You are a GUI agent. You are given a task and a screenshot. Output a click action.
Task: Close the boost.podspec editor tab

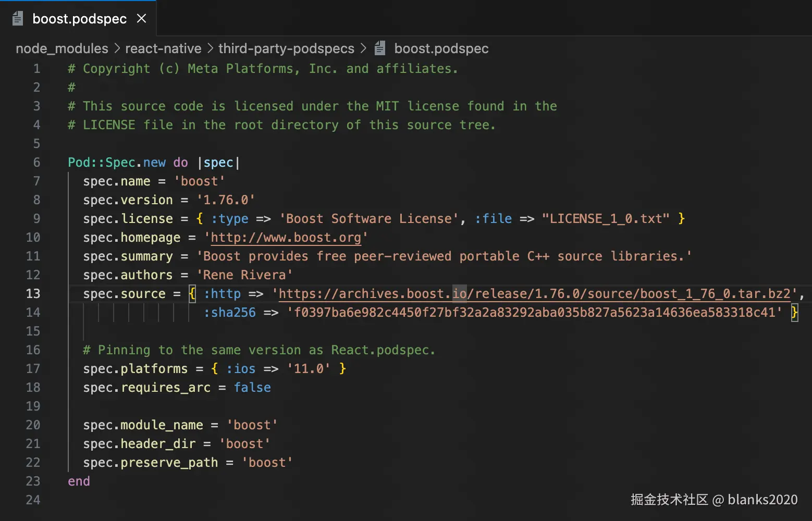pos(141,19)
